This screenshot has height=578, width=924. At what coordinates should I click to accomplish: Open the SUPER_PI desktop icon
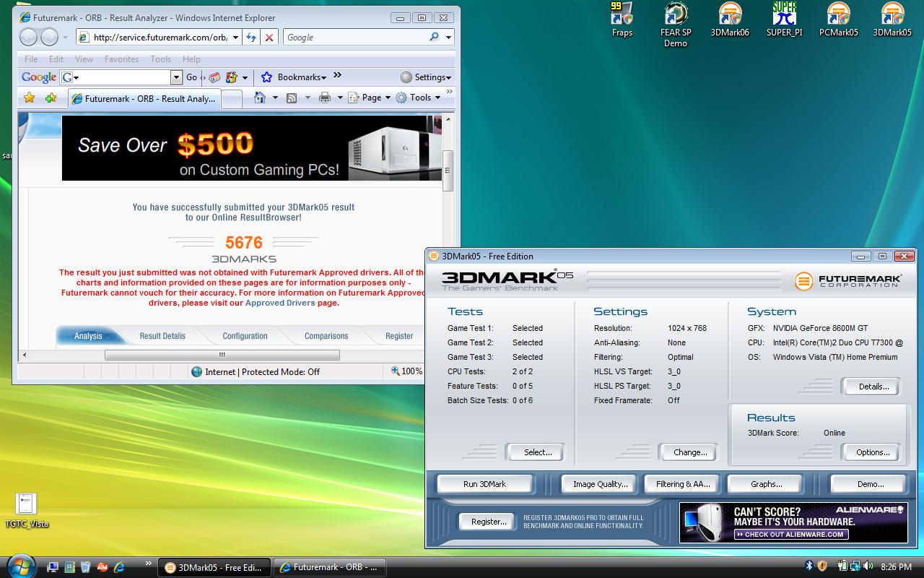tap(784, 20)
